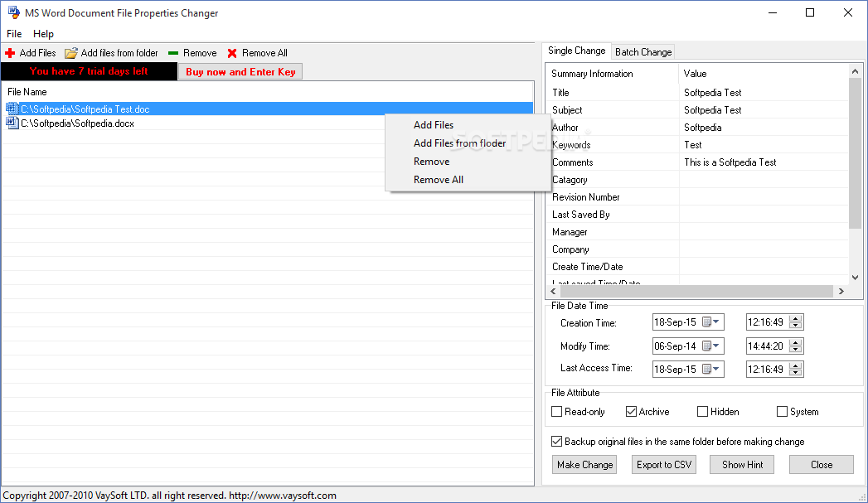Click the Subject value cell
The image size is (868, 503).
[764, 110]
